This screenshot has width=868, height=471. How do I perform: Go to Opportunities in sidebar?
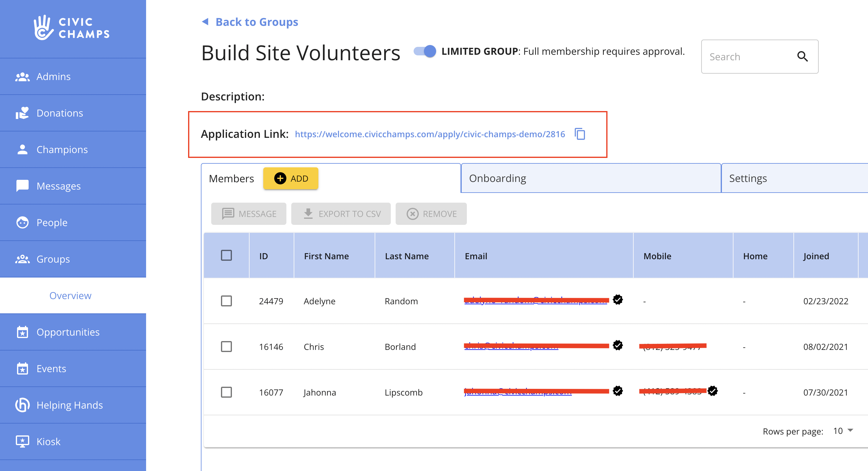[x=73, y=332]
